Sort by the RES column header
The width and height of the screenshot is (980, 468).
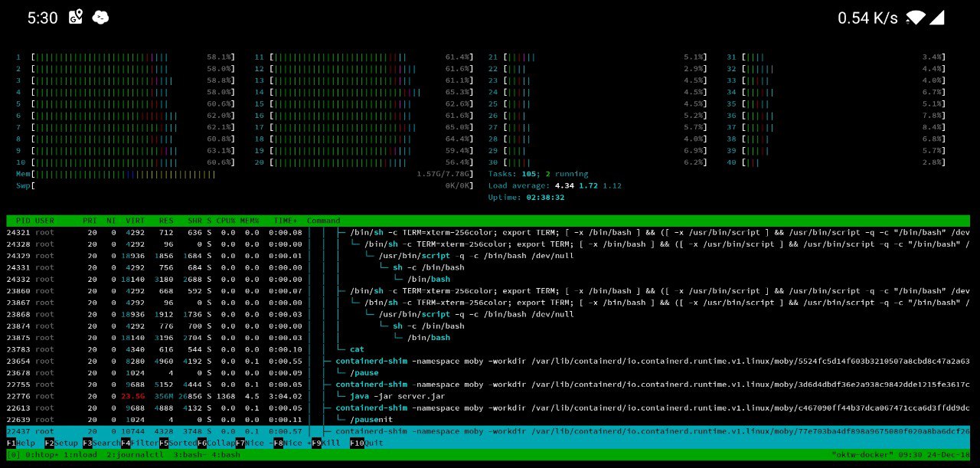[166, 221]
